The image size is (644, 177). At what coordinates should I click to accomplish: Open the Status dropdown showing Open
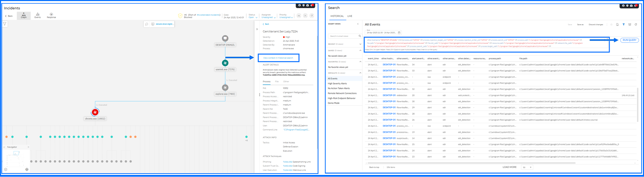tap(253, 17)
